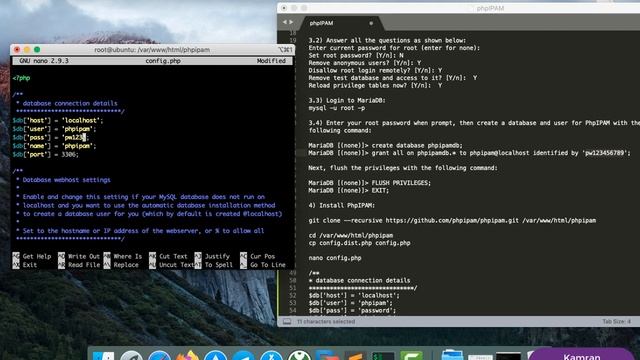Click 'mysql -u root -p' line in Sublime
This screenshot has height=360, width=640.
click(x=337, y=108)
